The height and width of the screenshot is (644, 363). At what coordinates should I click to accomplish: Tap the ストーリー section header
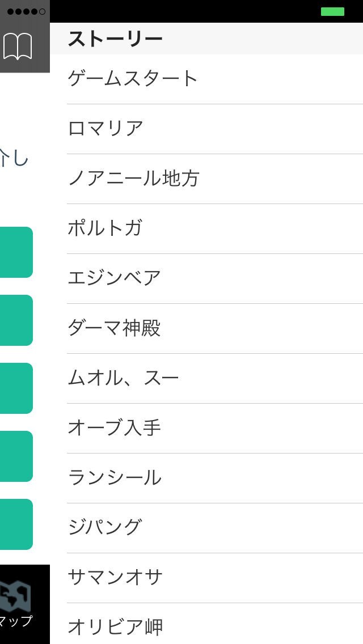tap(115, 39)
